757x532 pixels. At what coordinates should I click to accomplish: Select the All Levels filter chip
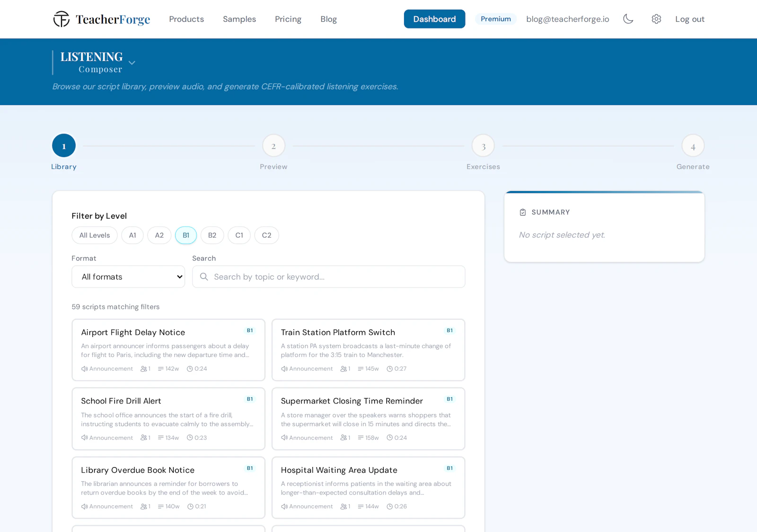tap(95, 235)
